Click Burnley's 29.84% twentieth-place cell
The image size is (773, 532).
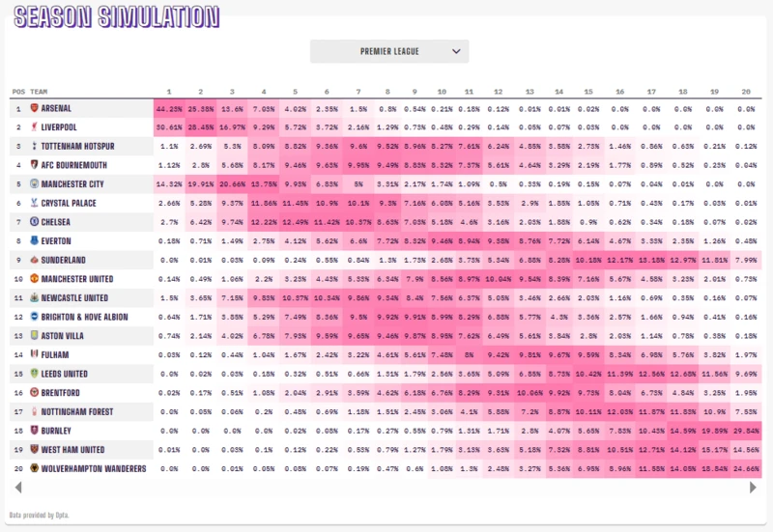[746, 431]
